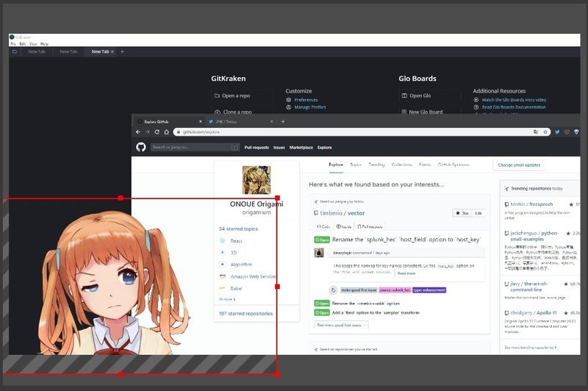Screen dimensions: 588x391
Task: Go back using the browser back arrow
Action: click(x=138, y=132)
